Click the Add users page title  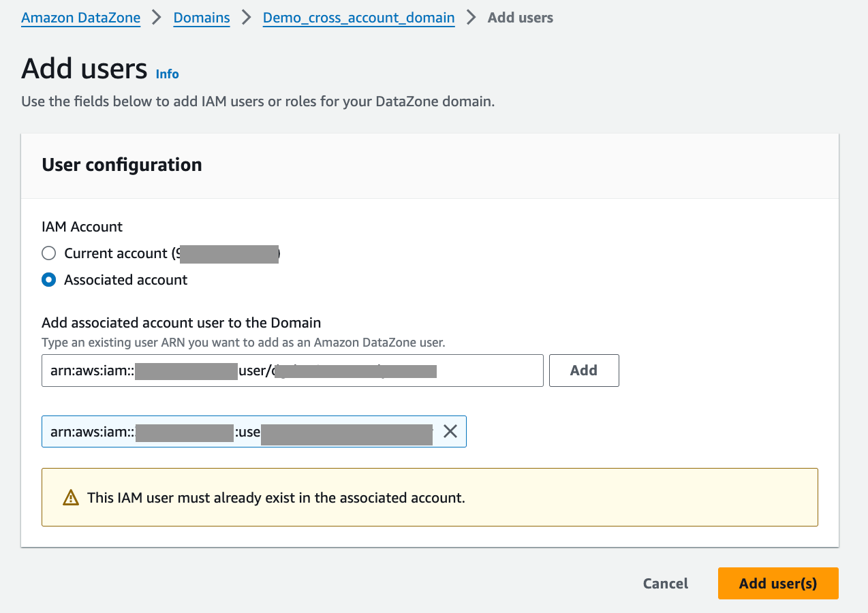click(x=84, y=69)
